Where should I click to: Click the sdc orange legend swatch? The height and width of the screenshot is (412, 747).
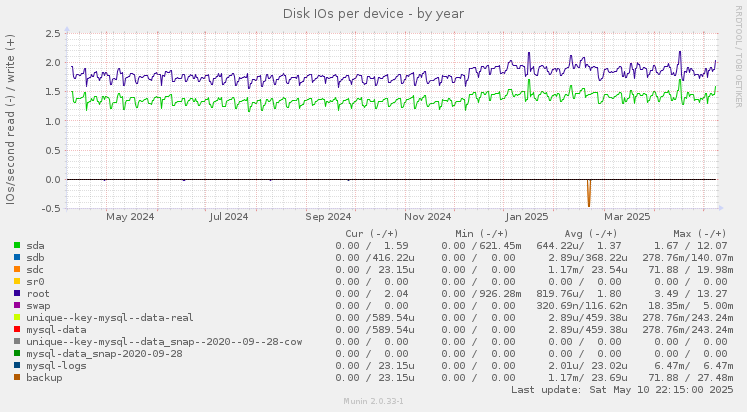tap(17, 269)
